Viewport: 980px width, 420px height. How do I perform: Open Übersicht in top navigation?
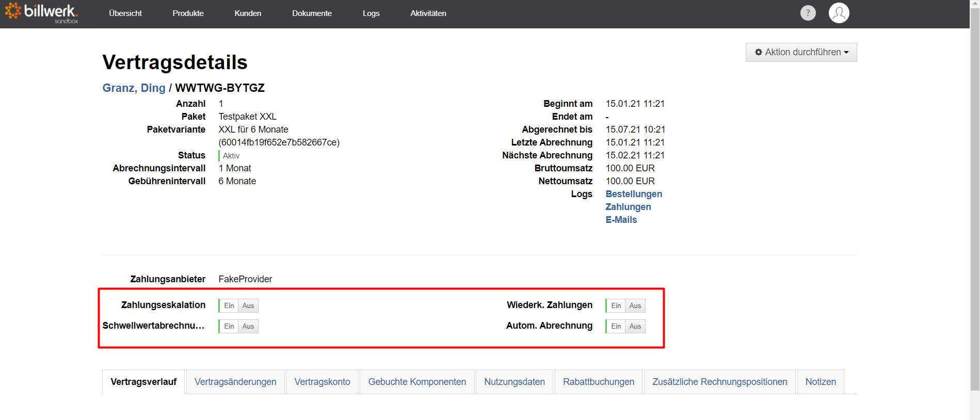(x=125, y=13)
